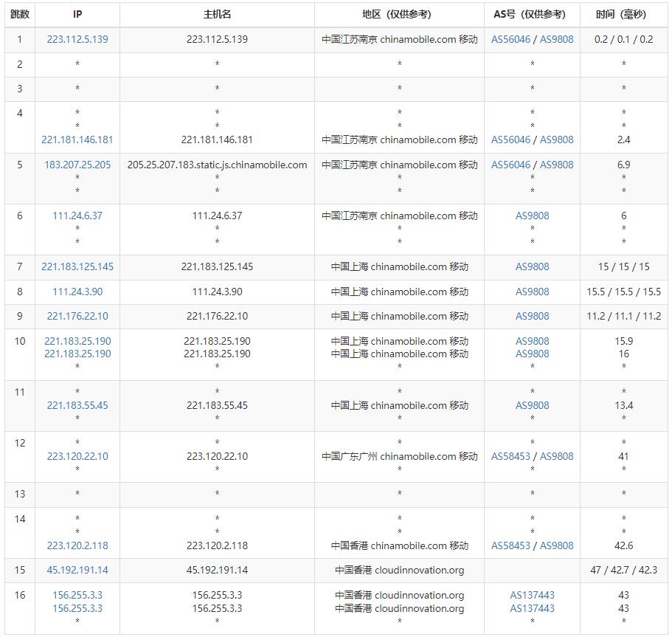Follow IP column link 221.183.55.45
Image resolution: width=672 pixels, height=637 pixels.
click(x=77, y=405)
